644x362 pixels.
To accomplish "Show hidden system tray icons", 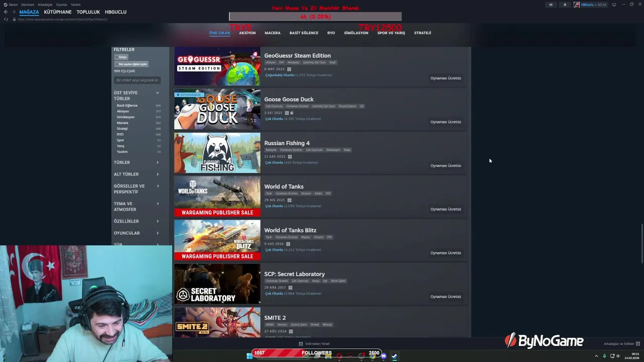I will coord(596,356).
